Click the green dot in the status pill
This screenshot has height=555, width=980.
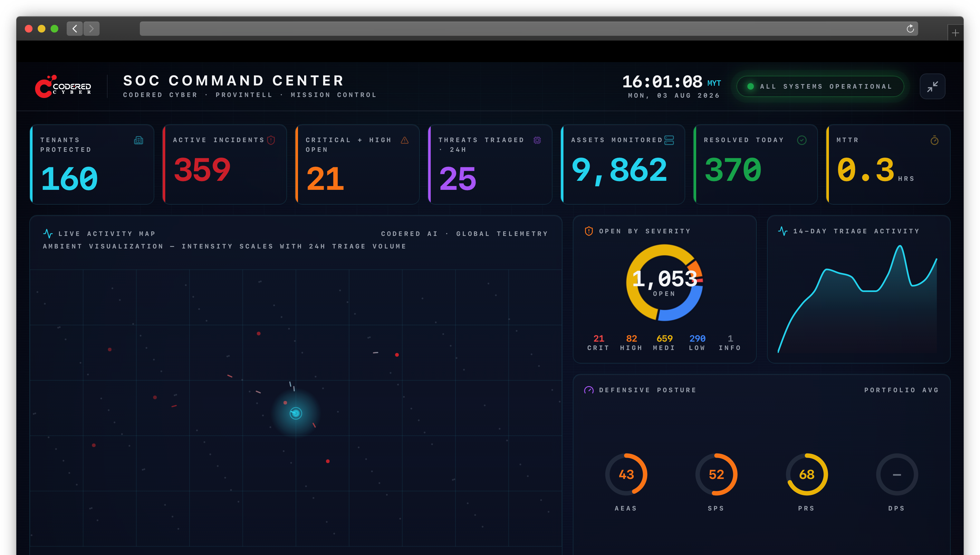click(750, 86)
